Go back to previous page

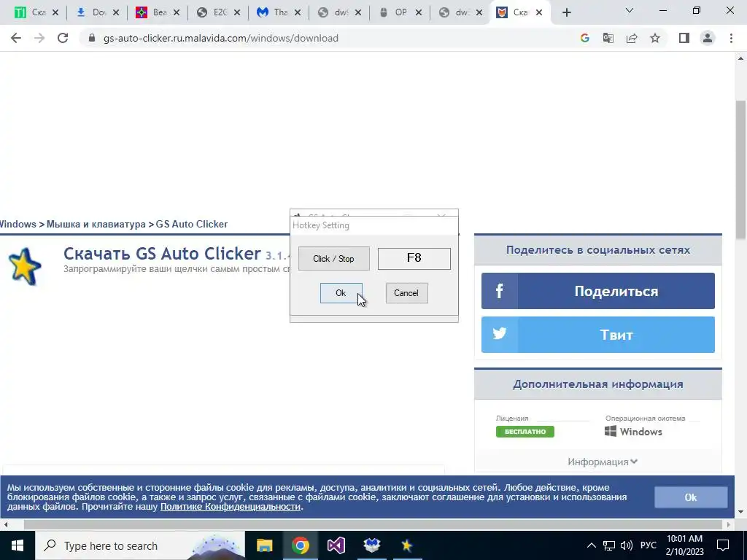coord(16,38)
